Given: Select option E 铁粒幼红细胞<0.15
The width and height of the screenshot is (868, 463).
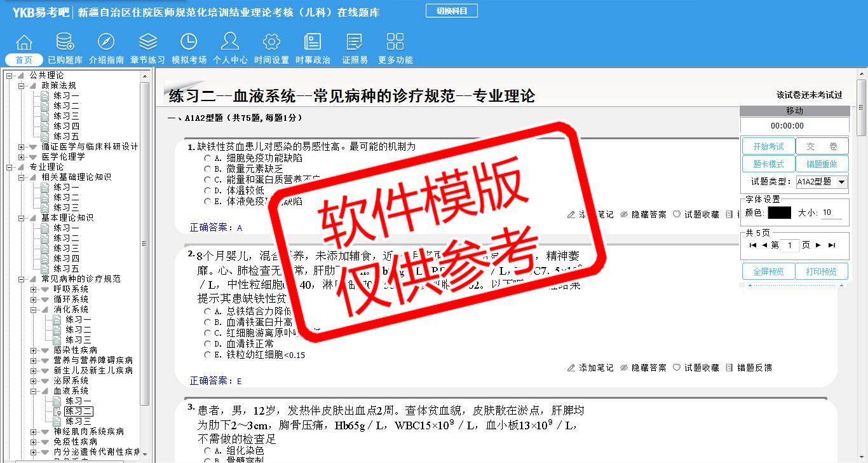Looking at the screenshot, I should click(x=207, y=354).
